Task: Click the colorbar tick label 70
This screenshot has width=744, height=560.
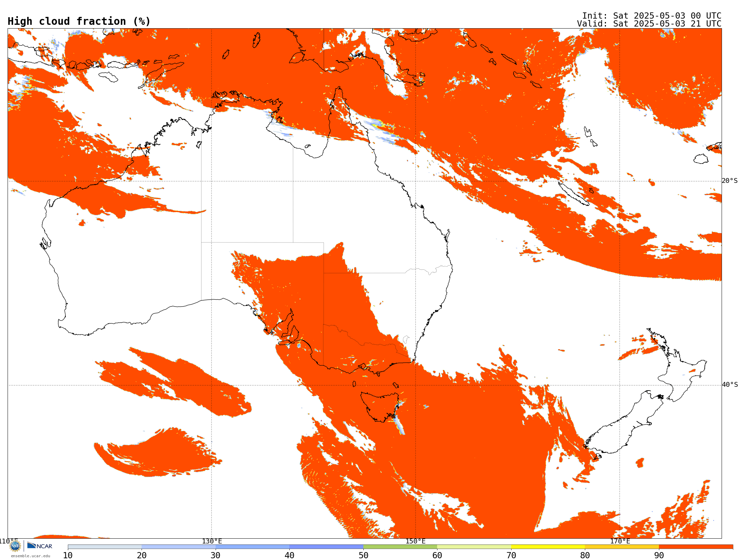Action: 511,556
